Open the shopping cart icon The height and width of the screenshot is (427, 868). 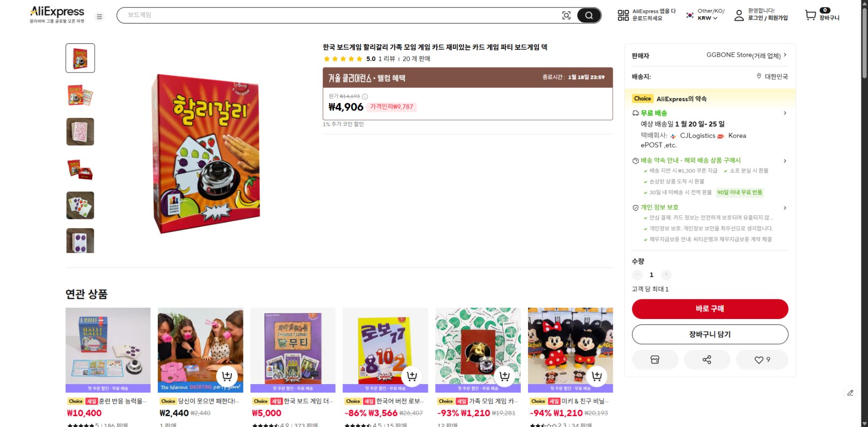[810, 15]
